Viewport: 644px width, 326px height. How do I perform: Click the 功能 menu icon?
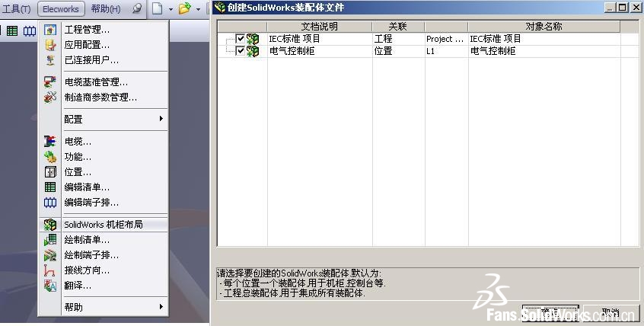coord(50,157)
